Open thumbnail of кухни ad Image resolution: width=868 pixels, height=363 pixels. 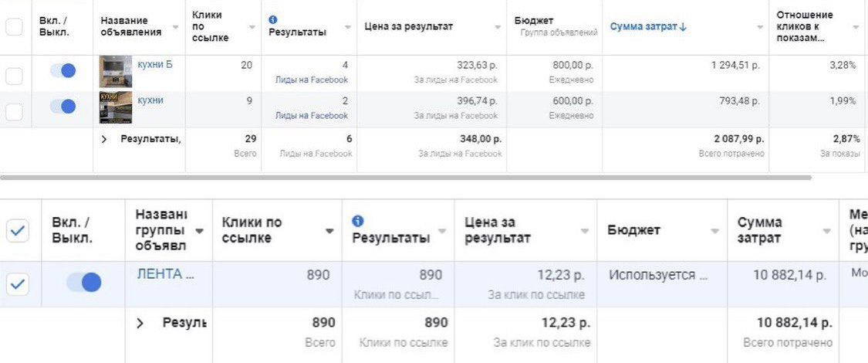pos(116,107)
